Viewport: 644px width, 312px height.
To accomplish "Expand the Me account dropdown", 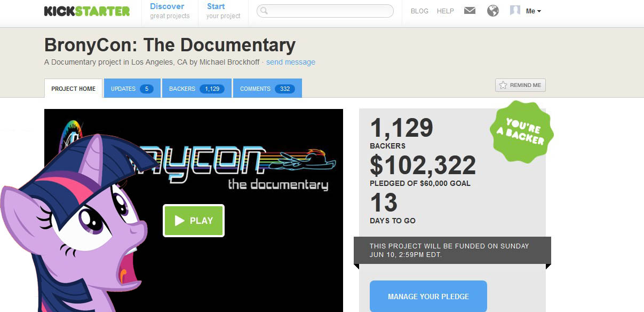I will pos(534,11).
